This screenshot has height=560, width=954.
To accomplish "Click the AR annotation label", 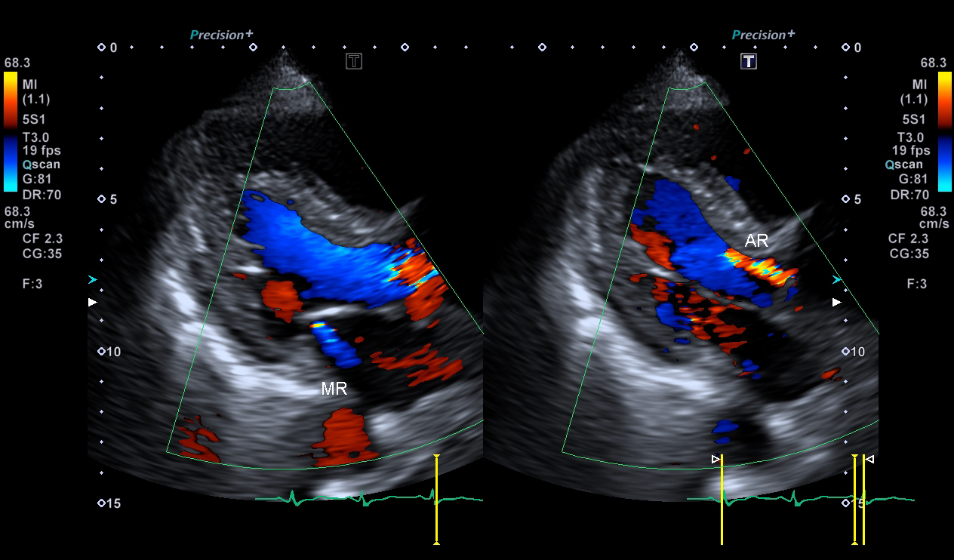I will pos(756,241).
